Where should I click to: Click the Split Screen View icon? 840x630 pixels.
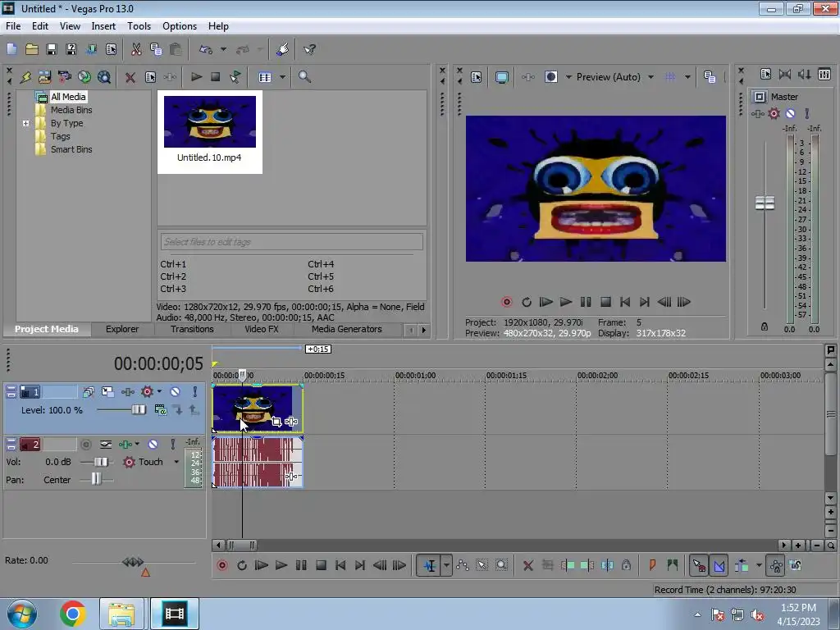tap(551, 77)
